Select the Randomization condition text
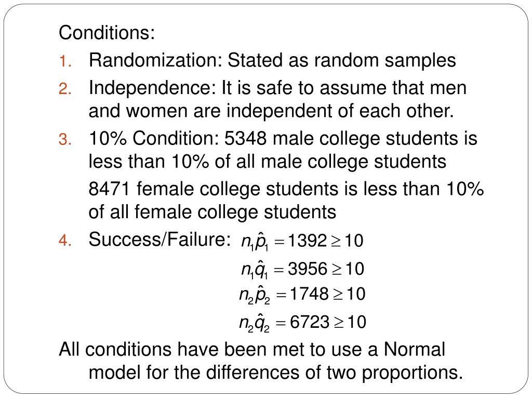The height and width of the screenshot is (399, 532). coord(272,60)
